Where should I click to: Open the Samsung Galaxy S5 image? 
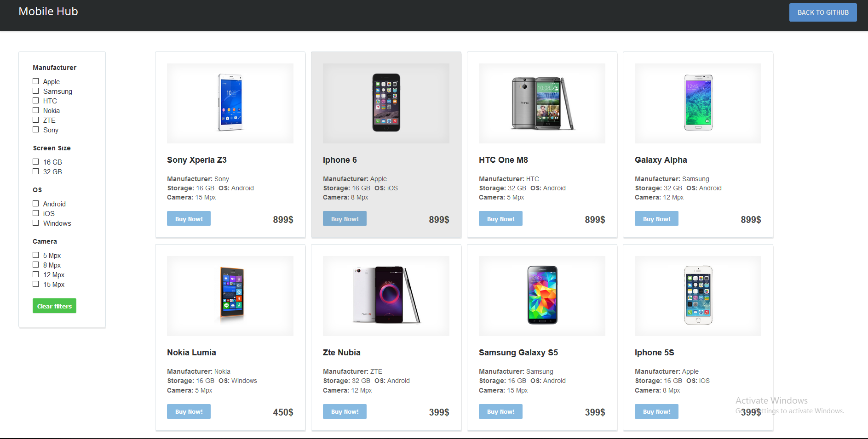(542, 296)
